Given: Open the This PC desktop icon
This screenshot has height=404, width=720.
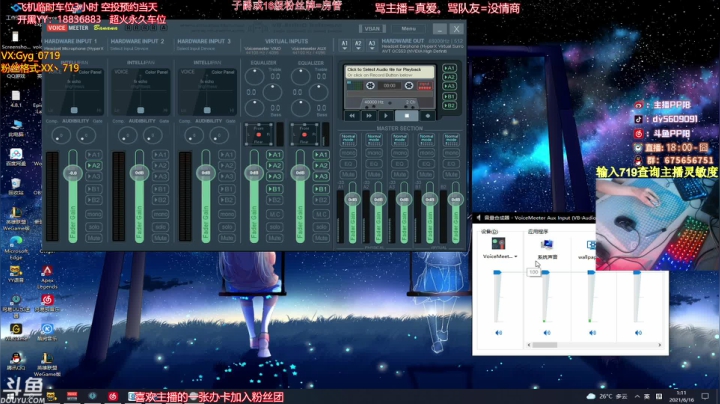Looking at the screenshot, I should pos(16,128).
